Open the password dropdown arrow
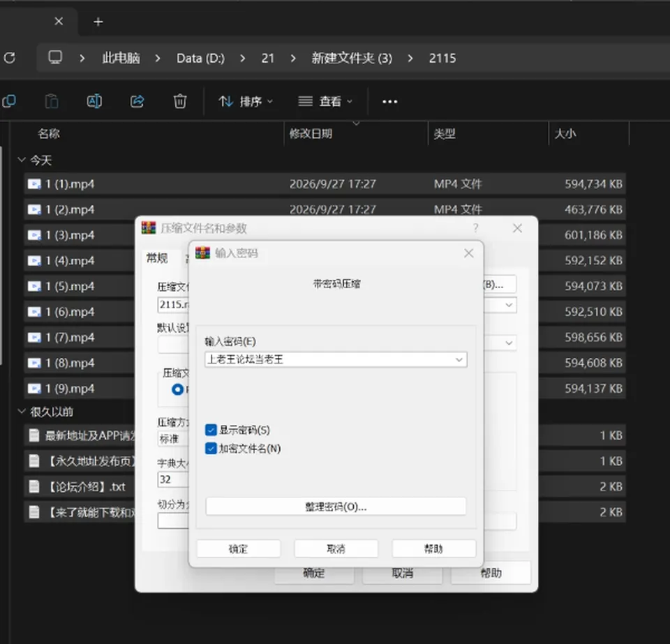This screenshot has width=670, height=644. point(459,359)
